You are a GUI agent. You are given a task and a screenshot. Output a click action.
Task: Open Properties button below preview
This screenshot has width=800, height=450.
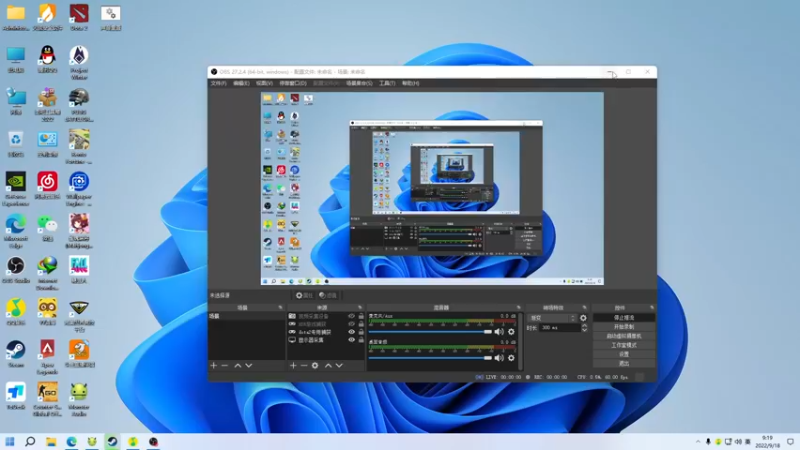304,295
